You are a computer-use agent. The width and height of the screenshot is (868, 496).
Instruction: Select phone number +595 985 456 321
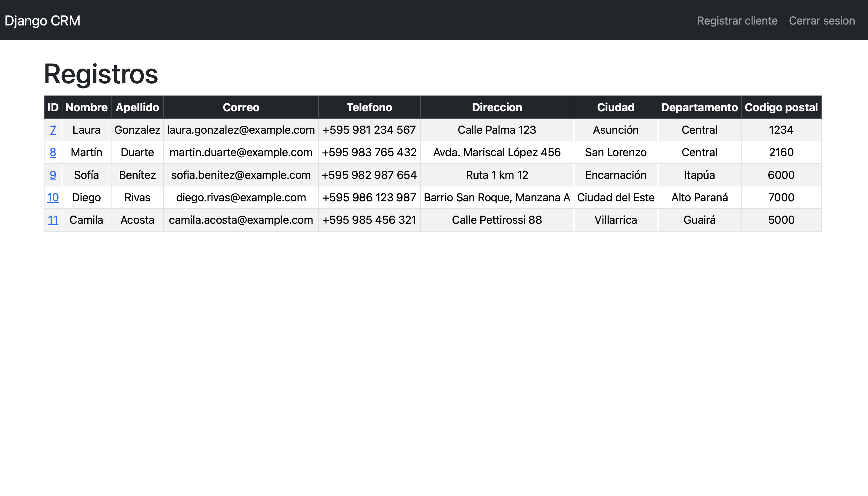369,220
